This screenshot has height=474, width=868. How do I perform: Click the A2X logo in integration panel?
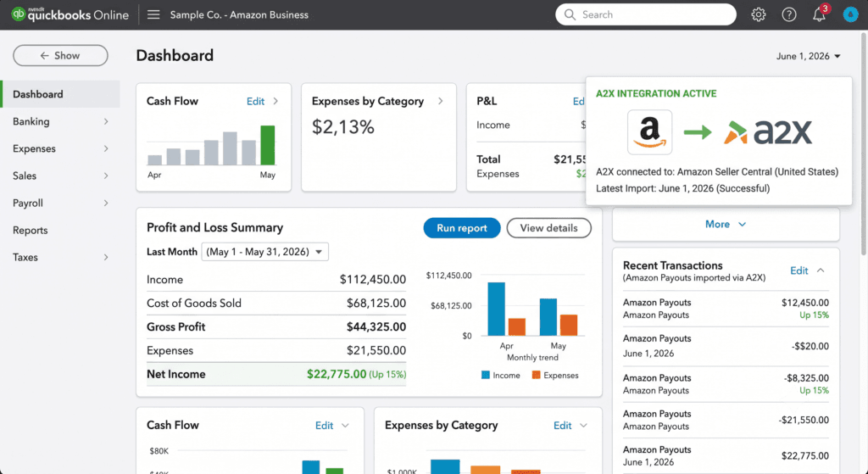pos(768,132)
